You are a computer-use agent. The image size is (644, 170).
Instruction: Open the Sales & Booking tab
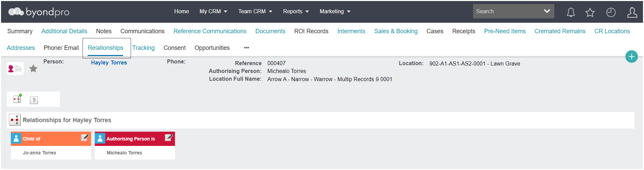pyautogui.click(x=396, y=31)
